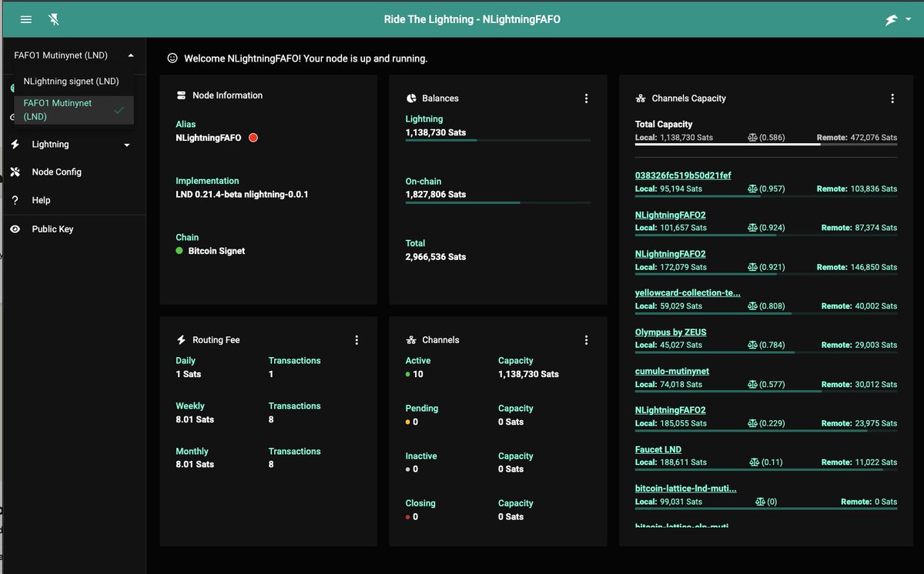Choose the checked FAFO1 Mutinynet (LND) option

[74, 110]
